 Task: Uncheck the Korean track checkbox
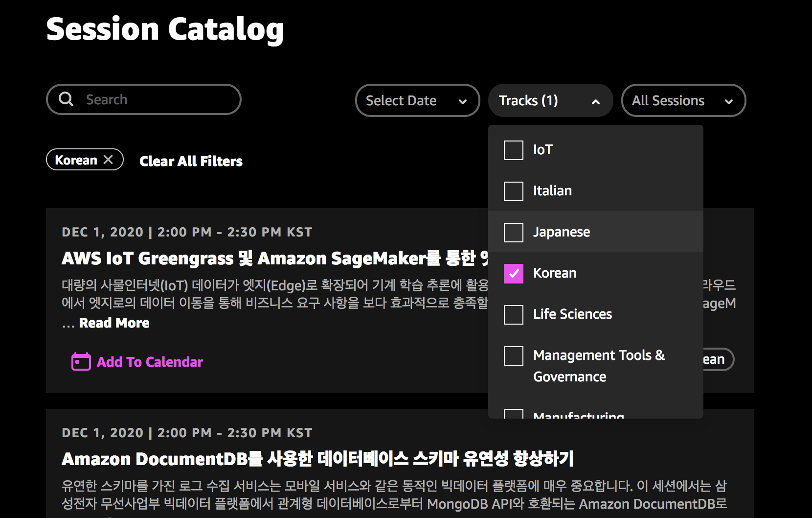[514, 273]
